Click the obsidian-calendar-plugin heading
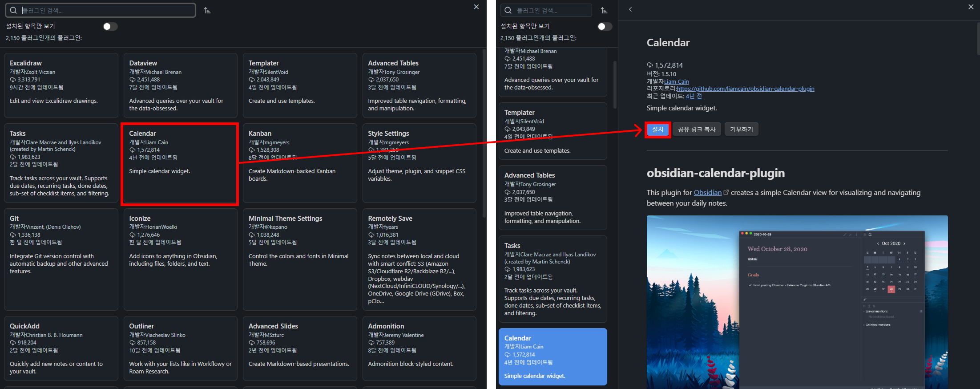 coord(716,173)
